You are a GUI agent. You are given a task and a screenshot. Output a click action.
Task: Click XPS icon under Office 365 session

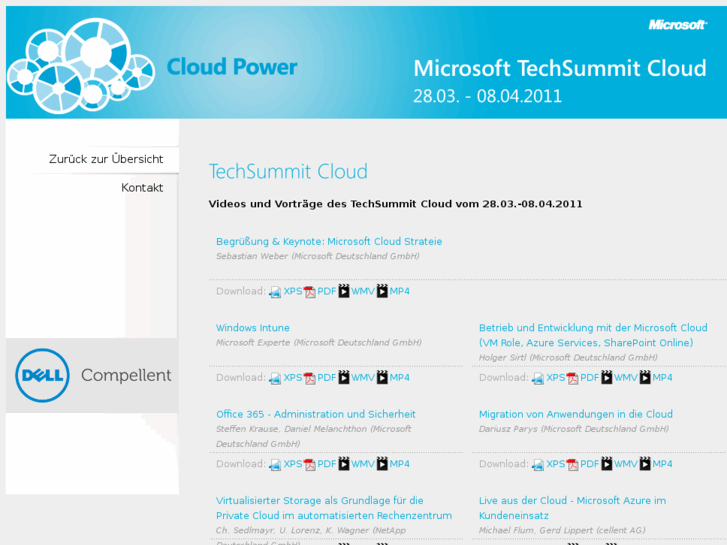tap(275, 464)
